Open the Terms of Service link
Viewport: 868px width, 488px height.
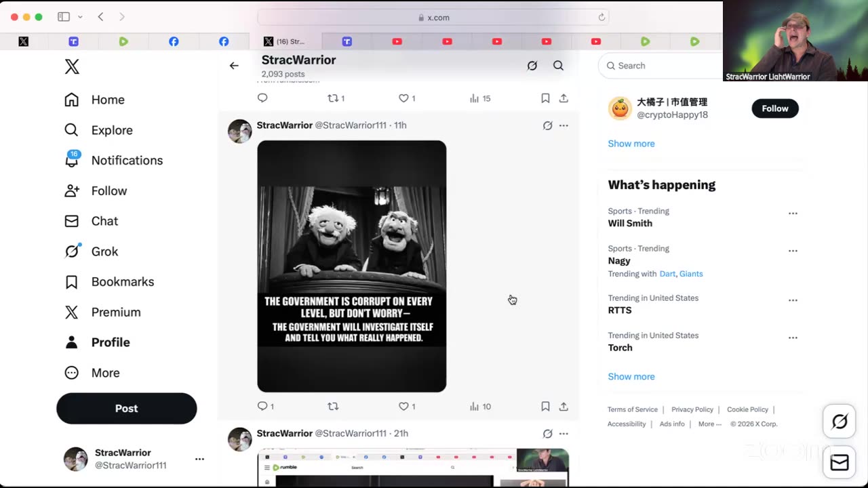pos(633,409)
